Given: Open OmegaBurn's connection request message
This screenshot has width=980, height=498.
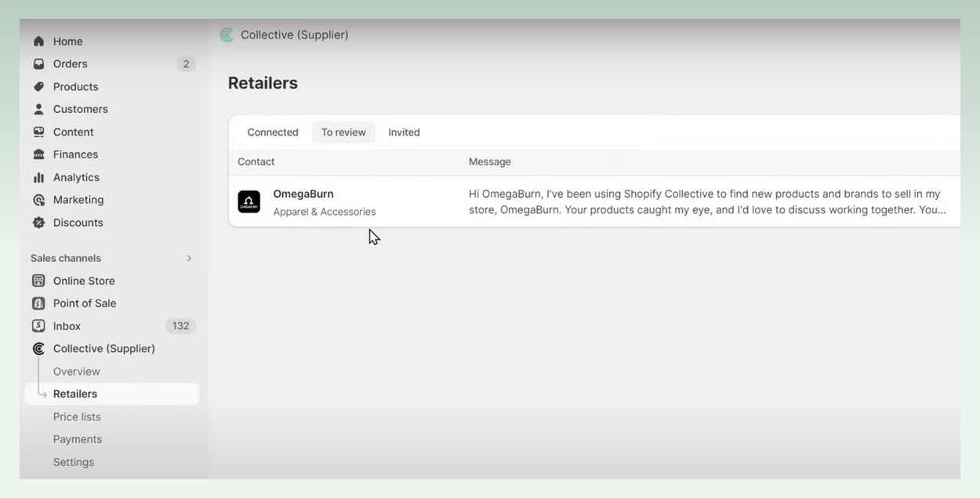Looking at the screenshot, I should 703,202.
